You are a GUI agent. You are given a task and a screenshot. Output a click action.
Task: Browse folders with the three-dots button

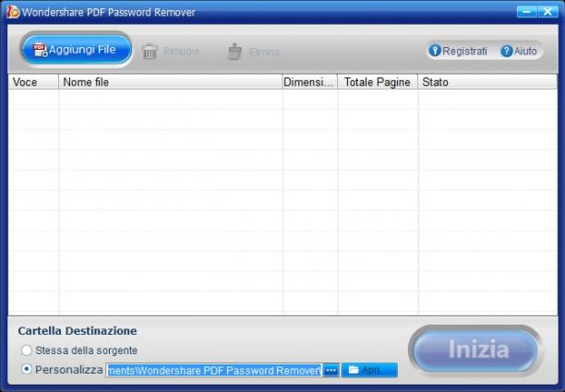click(331, 370)
